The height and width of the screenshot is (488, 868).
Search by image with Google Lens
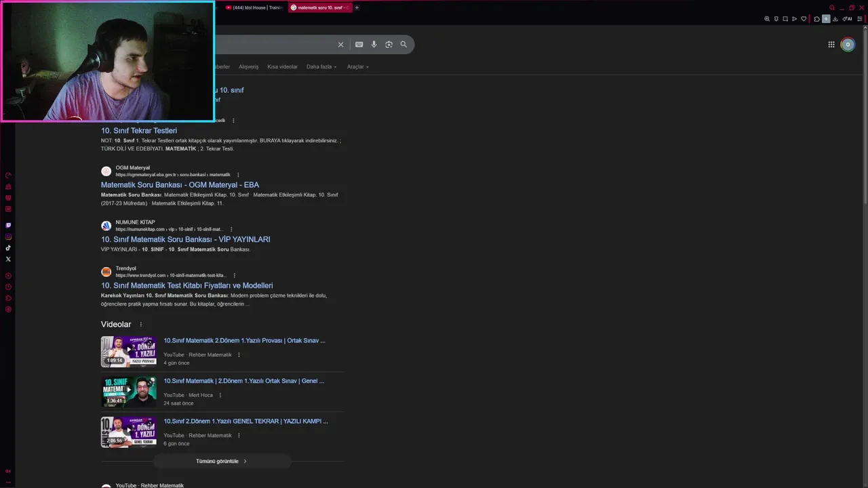pos(389,45)
